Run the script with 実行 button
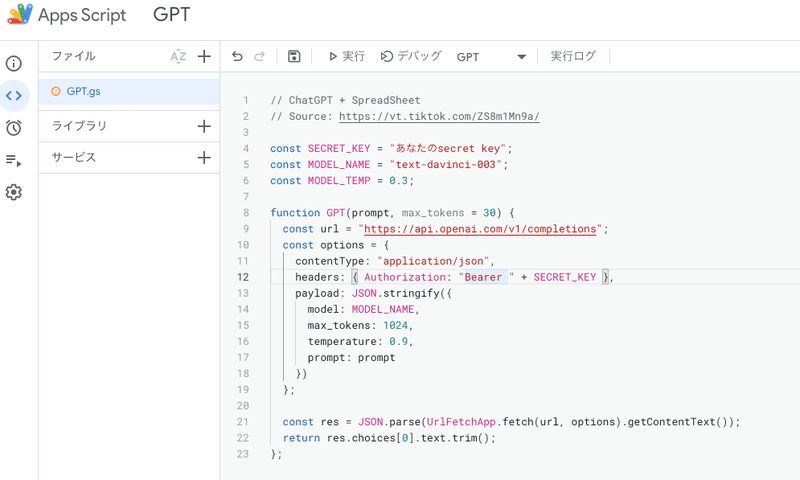Image resolution: width=800 pixels, height=480 pixels. pos(347,56)
